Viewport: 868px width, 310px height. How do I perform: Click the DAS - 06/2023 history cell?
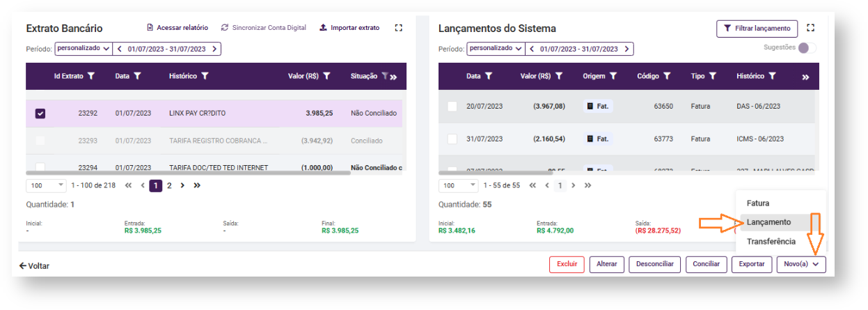point(758,106)
